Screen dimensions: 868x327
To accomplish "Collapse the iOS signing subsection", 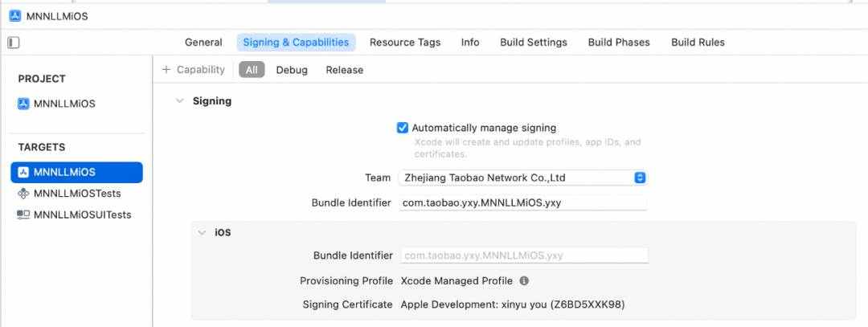I will (202, 232).
